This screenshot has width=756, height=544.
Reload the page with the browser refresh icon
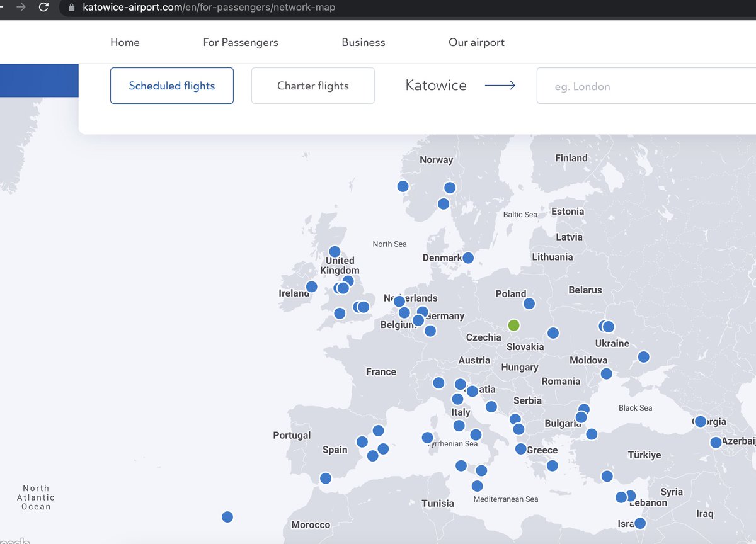pos(43,8)
